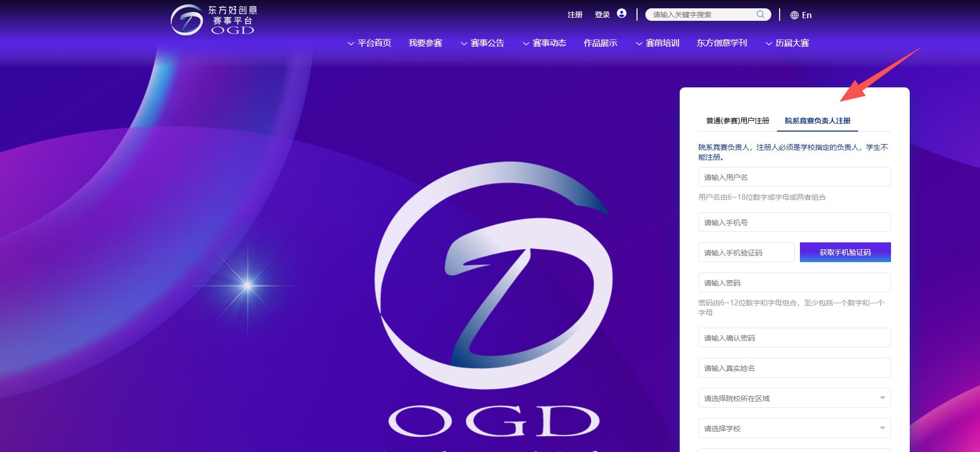Switch language to En
Image resolution: width=980 pixels, height=452 pixels.
pos(807,15)
